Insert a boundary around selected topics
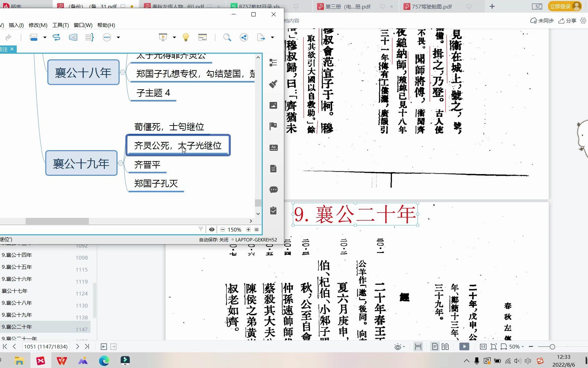The image size is (588, 368). pos(73,37)
